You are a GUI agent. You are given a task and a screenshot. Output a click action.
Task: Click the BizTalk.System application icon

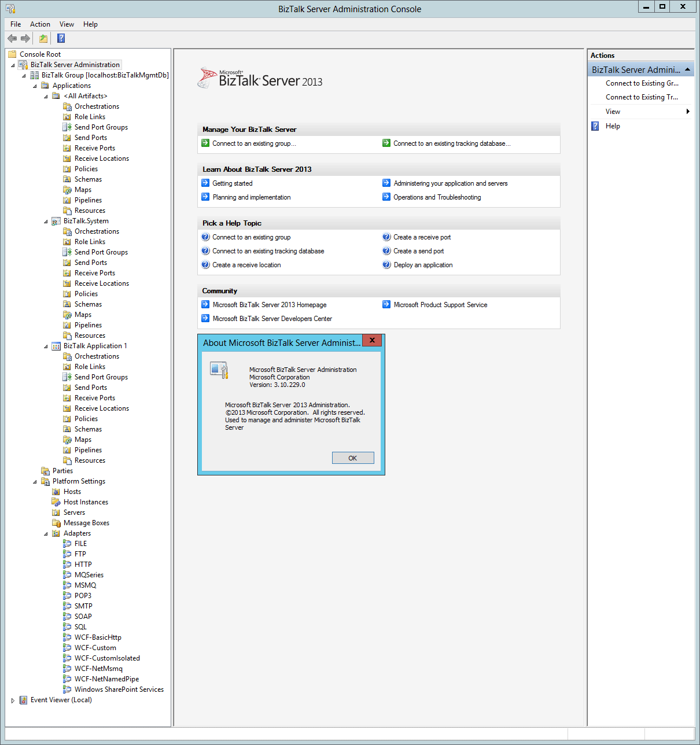coord(56,221)
